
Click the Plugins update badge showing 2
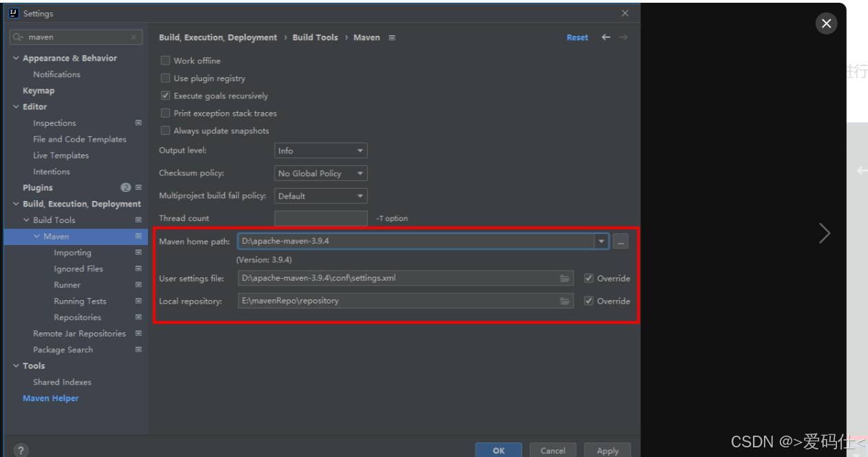tap(125, 187)
